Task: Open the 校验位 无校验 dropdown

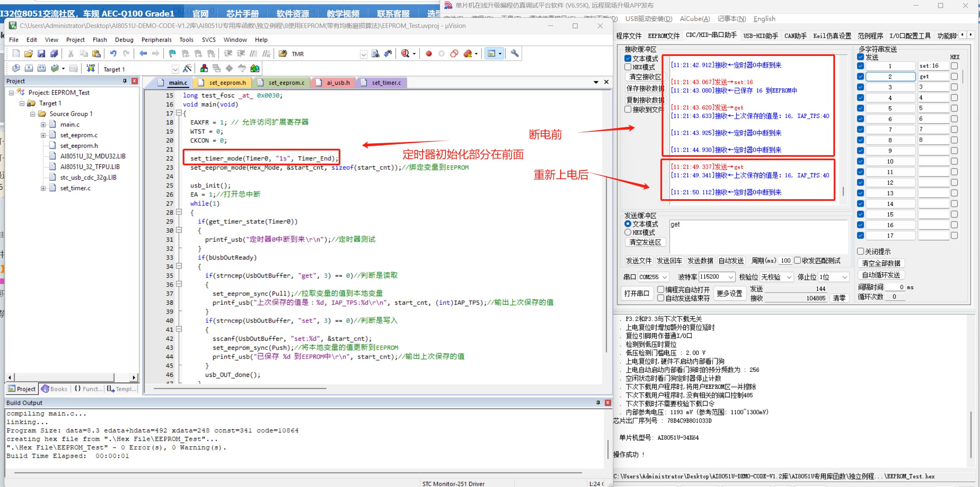Action: [777, 277]
